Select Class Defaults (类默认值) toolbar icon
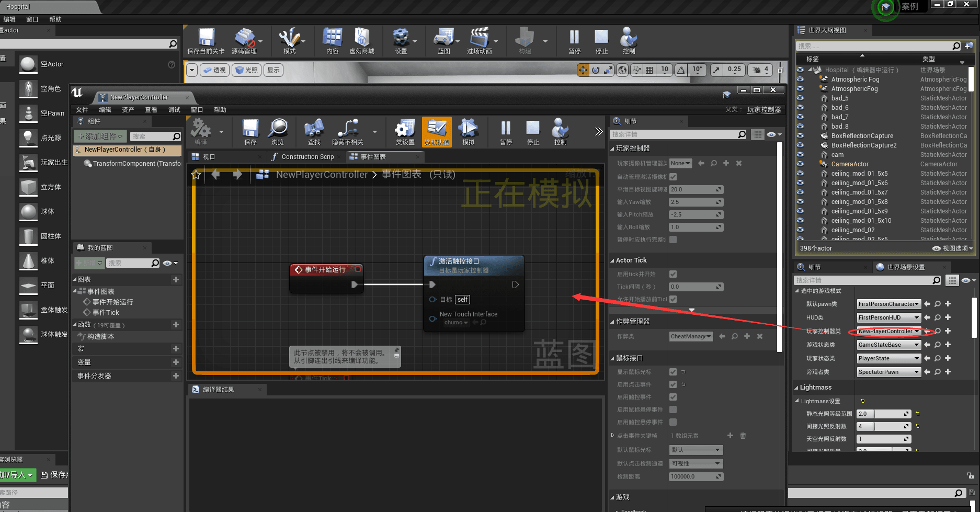 437,132
